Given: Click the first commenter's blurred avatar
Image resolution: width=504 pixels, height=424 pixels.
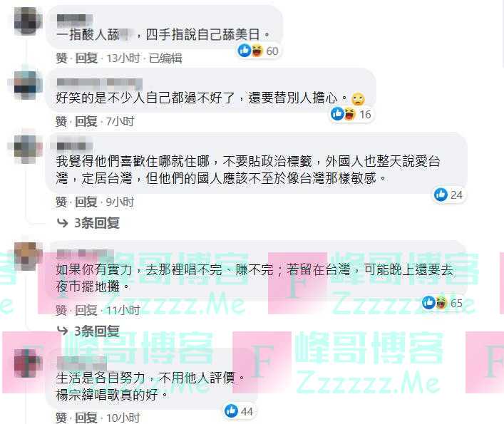Looking at the screenshot, I should point(29,21).
